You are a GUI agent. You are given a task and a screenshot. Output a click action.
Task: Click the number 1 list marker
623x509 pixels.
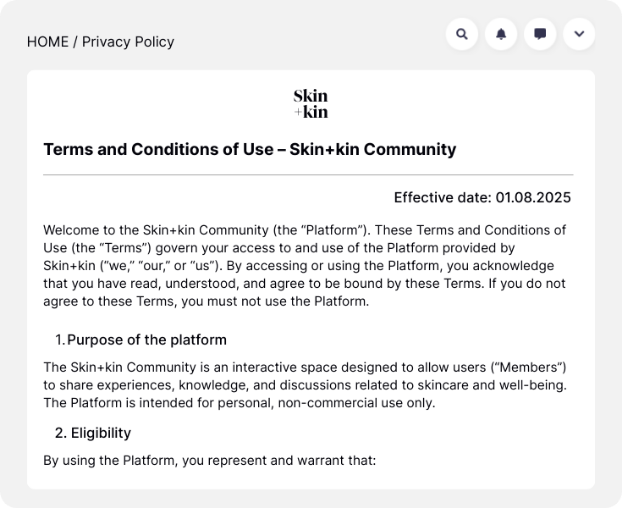click(59, 340)
